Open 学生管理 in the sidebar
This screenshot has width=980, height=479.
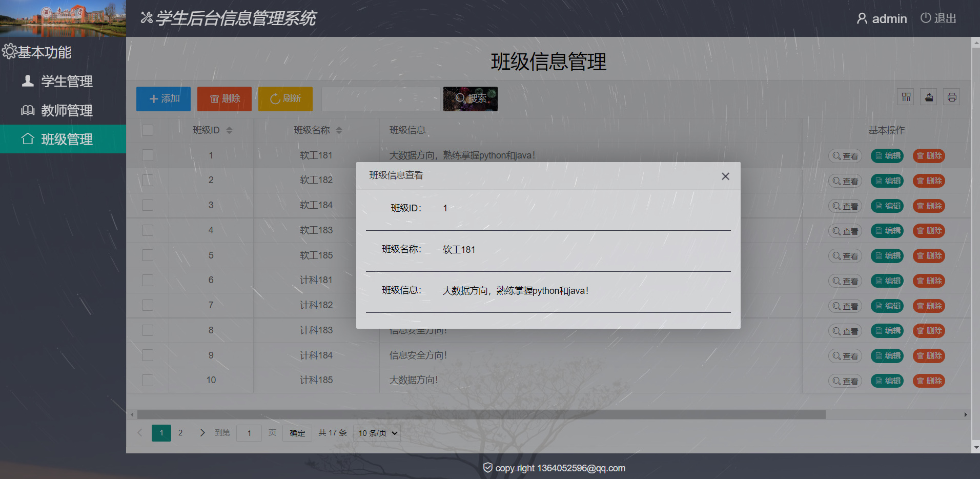pyautogui.click(x=63, y=81)
